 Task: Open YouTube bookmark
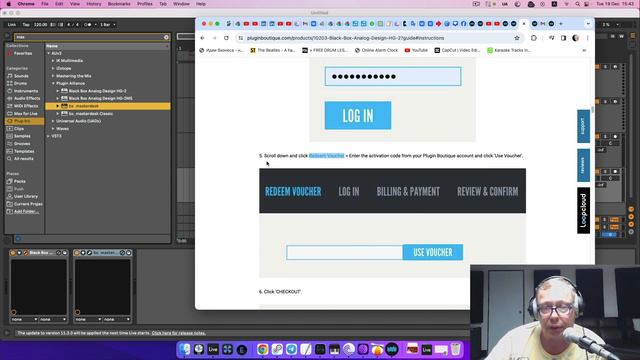(416, 50)
